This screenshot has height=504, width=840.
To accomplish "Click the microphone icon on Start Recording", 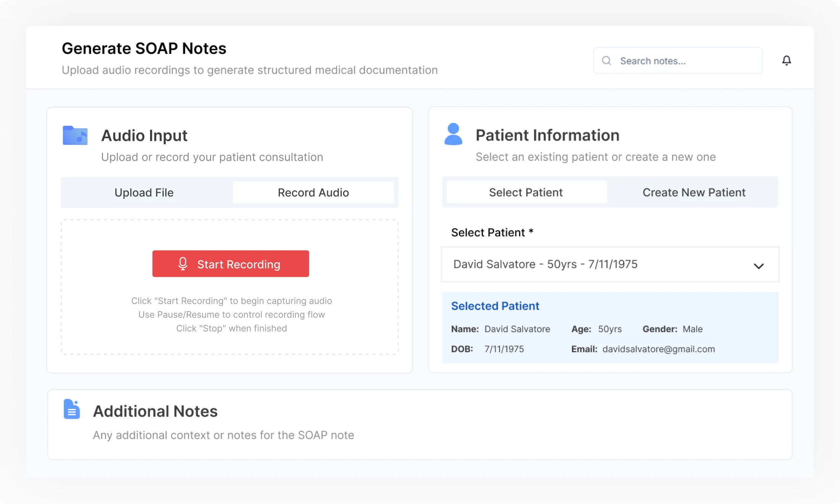I will tap(183, 264).
